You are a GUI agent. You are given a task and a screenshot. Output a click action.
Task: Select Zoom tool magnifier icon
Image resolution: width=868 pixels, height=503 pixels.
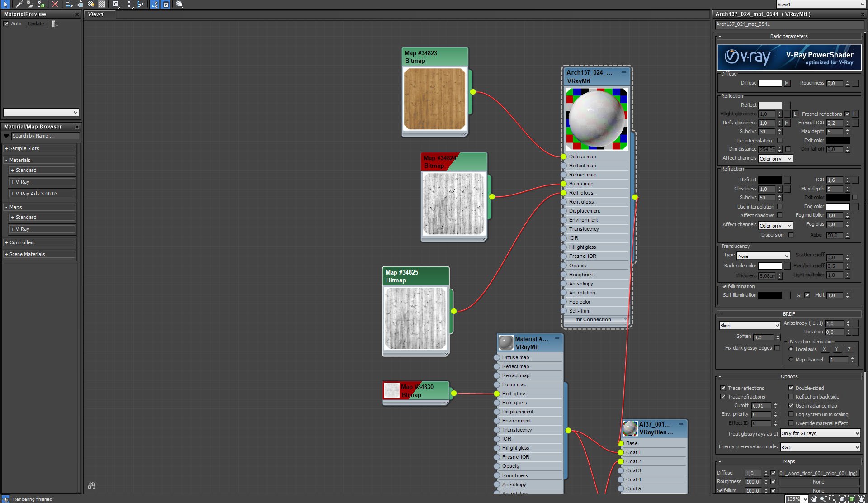823,499
